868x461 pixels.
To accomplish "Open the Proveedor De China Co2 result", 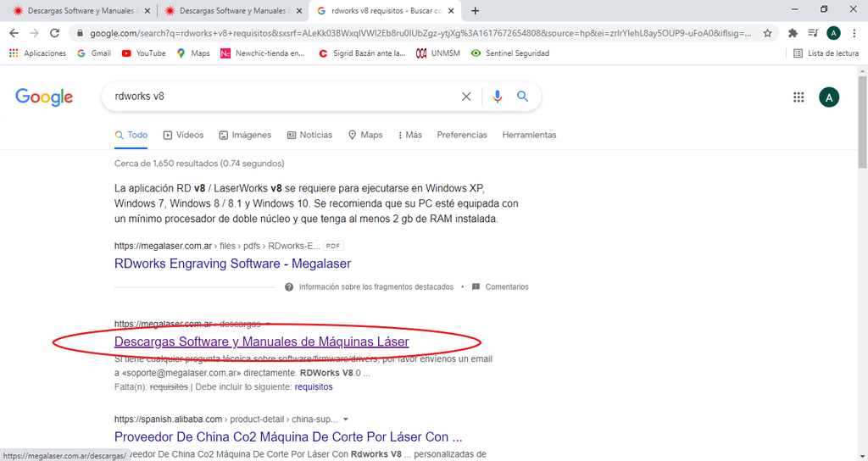I will tap(288, 436).
